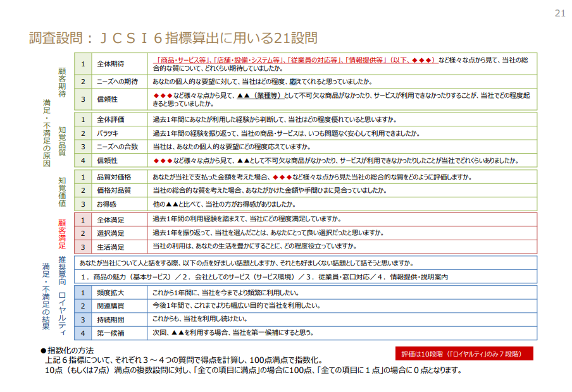Select the underlined 「従業員の対応等」 text

pyautogui.click(x=313, y=60)
